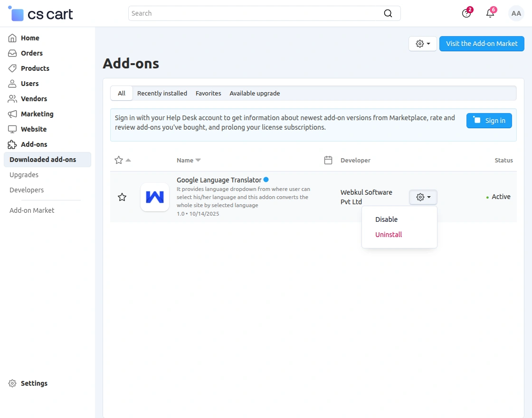Click the help center icon with badge
The image size is (532, 418).
[466, 13]
